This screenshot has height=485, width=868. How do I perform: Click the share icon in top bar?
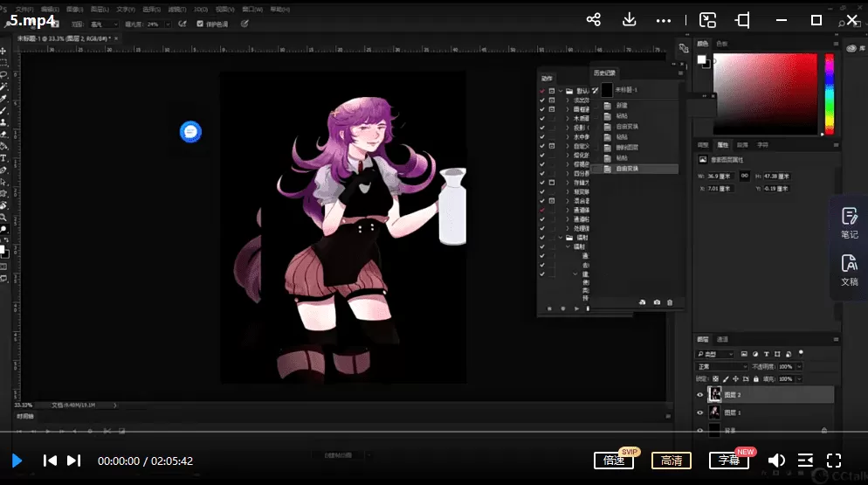594,19
